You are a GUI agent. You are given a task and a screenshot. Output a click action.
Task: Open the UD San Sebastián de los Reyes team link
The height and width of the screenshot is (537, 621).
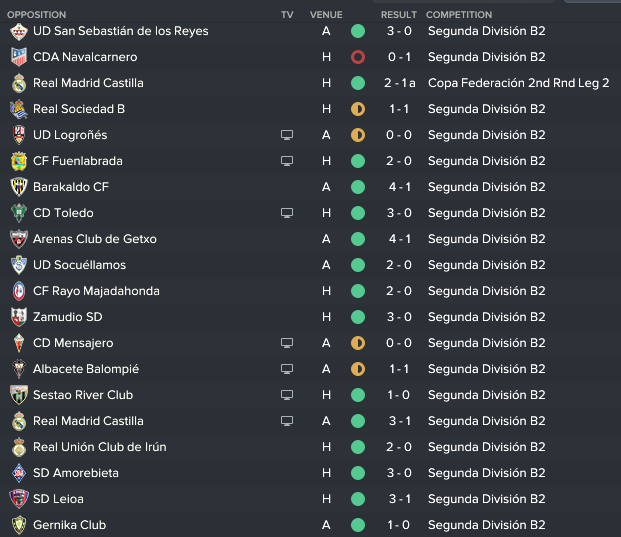click(x=121, y=31)
